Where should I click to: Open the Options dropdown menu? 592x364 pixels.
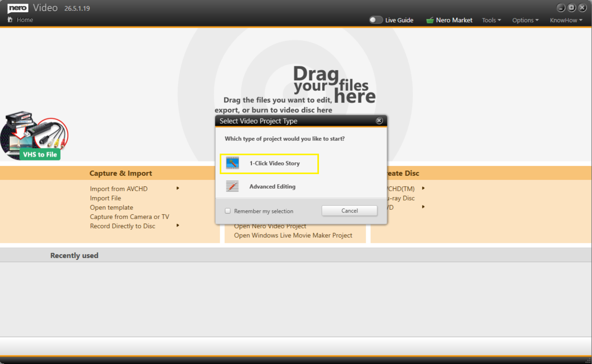click(x=525, y=20)
